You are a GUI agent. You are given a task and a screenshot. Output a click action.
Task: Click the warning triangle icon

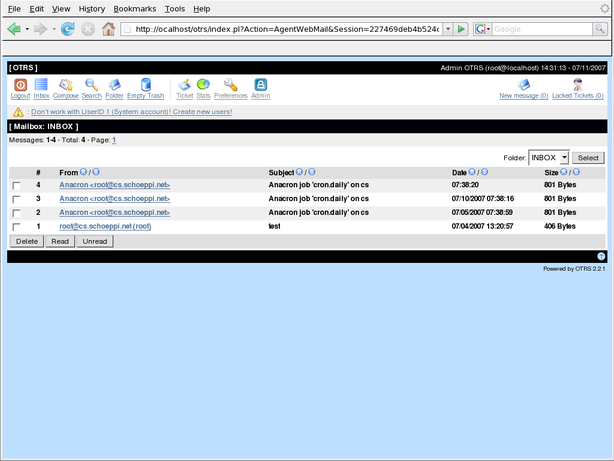(x=18, y=112)
